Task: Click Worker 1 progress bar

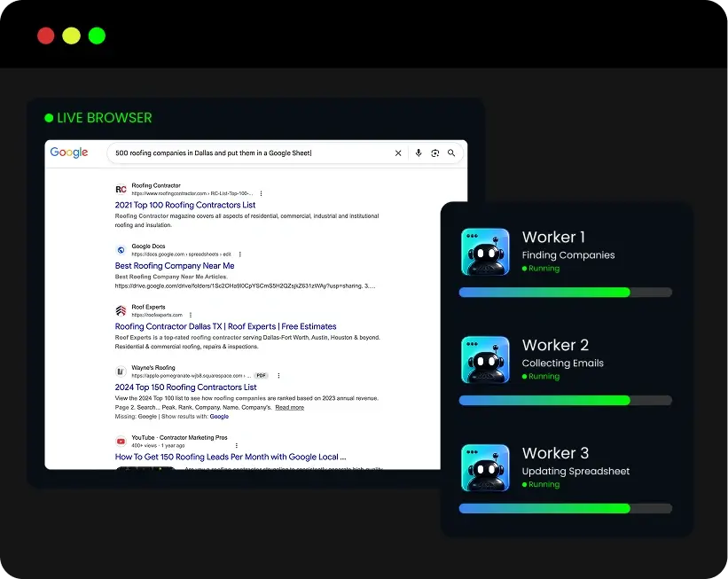Action: point(566,292)
